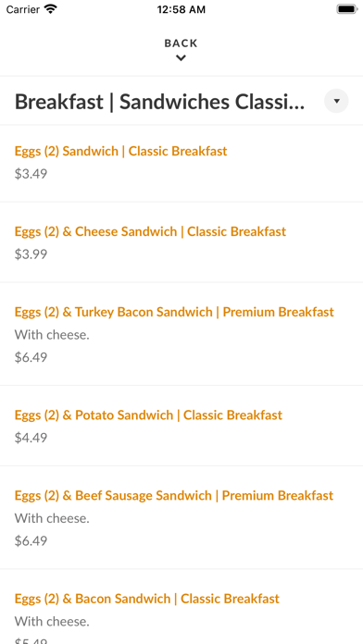The image size is (363, 644).
Task: Tap the down chevron under BACK
Action: pyautogui.click(x=181, y=58)
